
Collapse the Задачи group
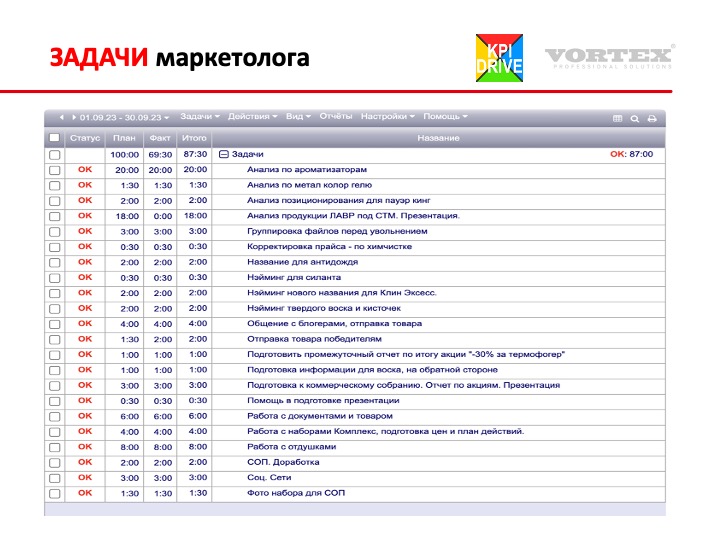[x=224, y=154]
